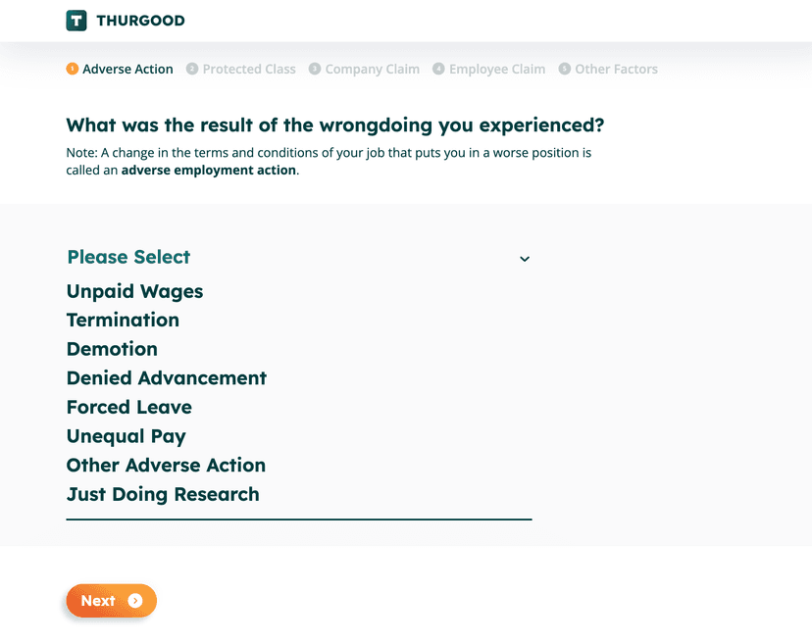Select the Termination option
The width and height of the screenshot is (812, 644).
tap(123, 321)
